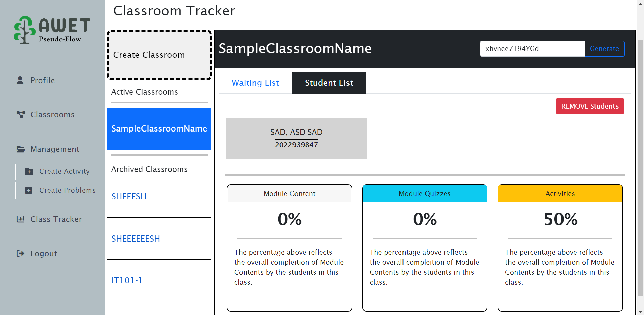
Task: Click the Profile person icon
Action: (x=20, y=81)
